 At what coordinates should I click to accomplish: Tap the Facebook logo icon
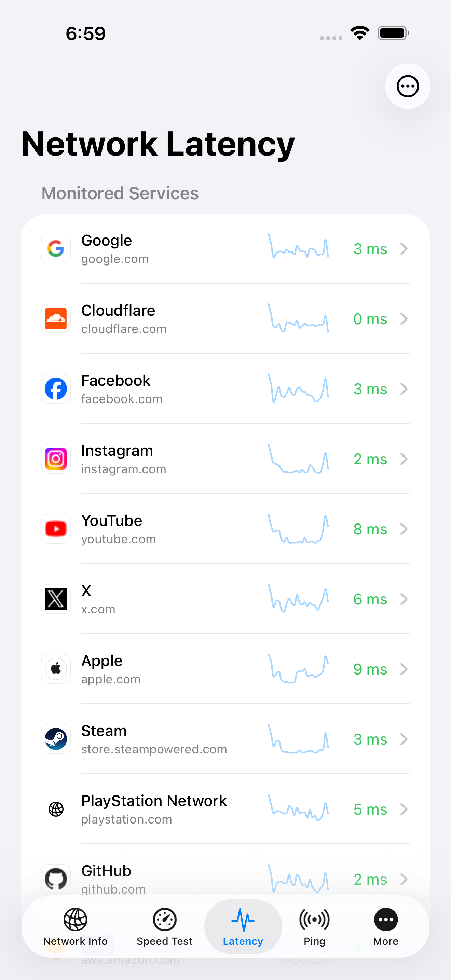[56, 389]
